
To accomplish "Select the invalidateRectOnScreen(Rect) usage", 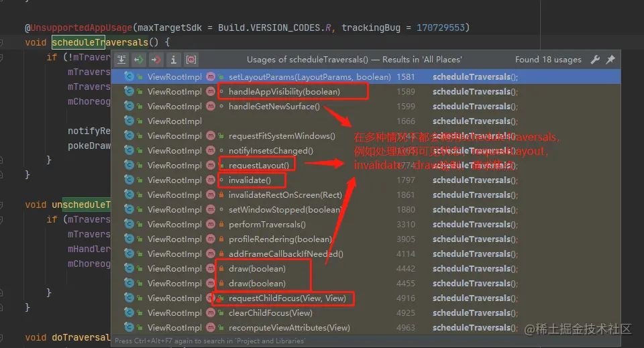I will point(366,195).
